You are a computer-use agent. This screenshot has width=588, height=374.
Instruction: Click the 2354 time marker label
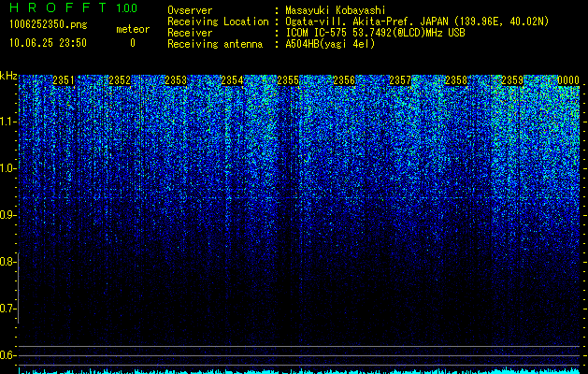click(x=232, y=80)
